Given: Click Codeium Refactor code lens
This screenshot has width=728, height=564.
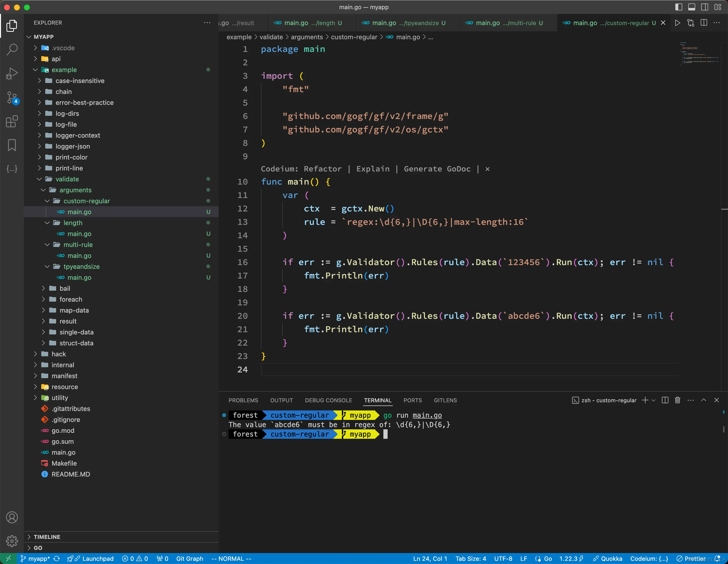Looking at the screenshot, I should coord(323,169).
